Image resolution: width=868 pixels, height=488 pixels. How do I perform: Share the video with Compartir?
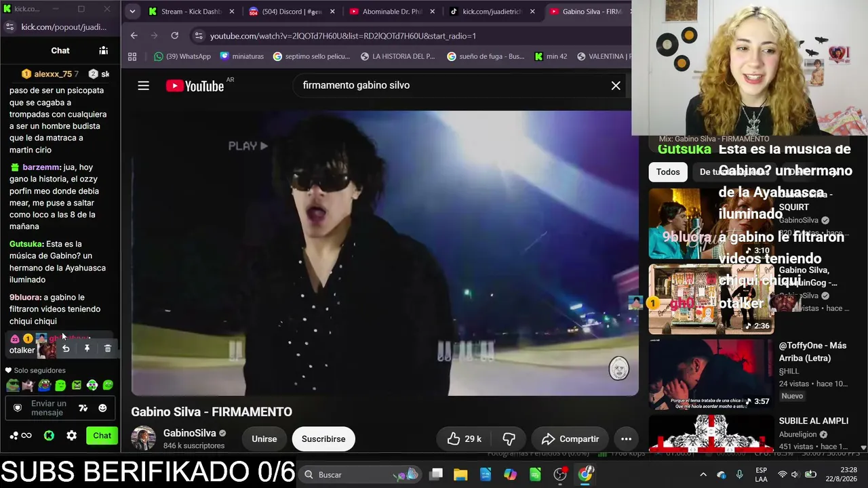[x=570, y=439]
